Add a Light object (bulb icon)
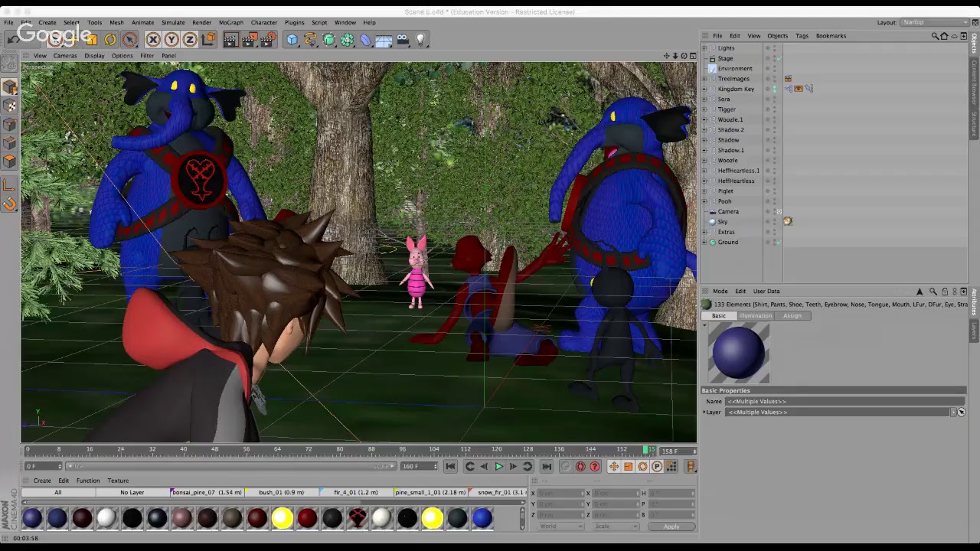 [420, 40]
